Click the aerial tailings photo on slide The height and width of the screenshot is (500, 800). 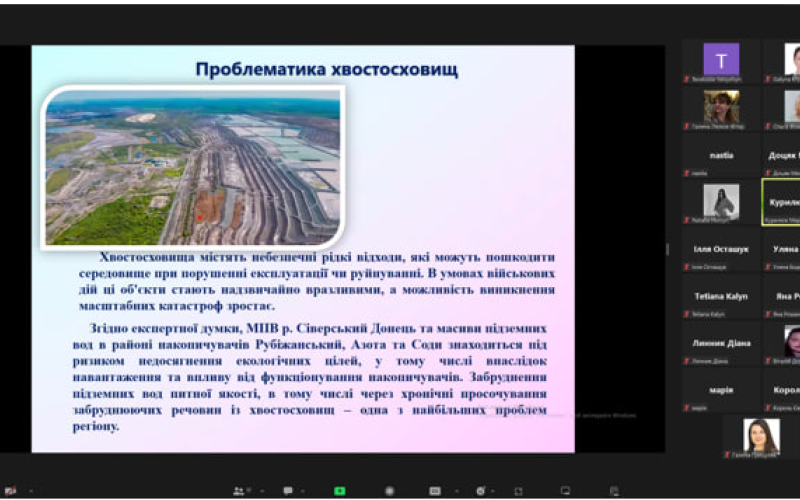(x=193, y=167)
